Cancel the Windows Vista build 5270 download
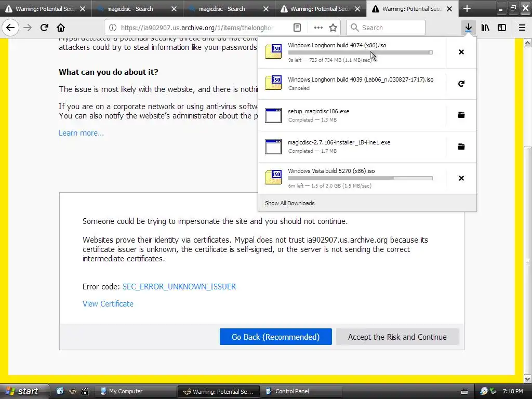The image size is (532, 399). (x=461, y=178)
